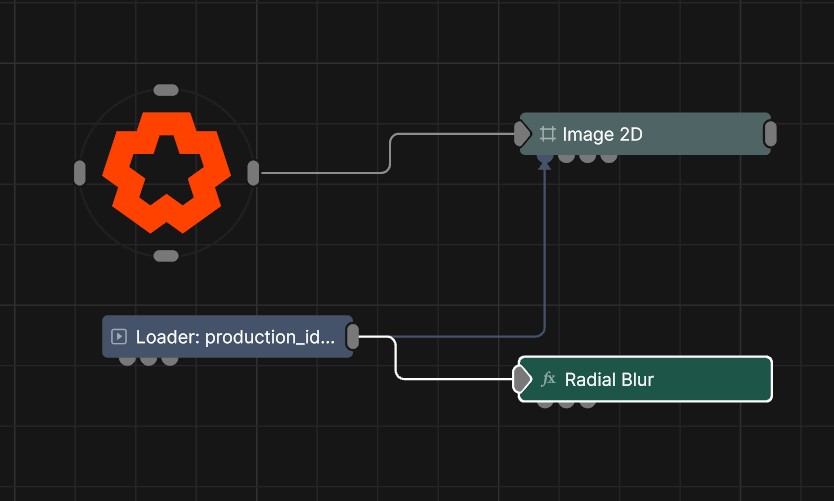This screenshot has width=834, height=501.
Task: Select the Radial Blur node label
Action: click(x=609, y=380)
